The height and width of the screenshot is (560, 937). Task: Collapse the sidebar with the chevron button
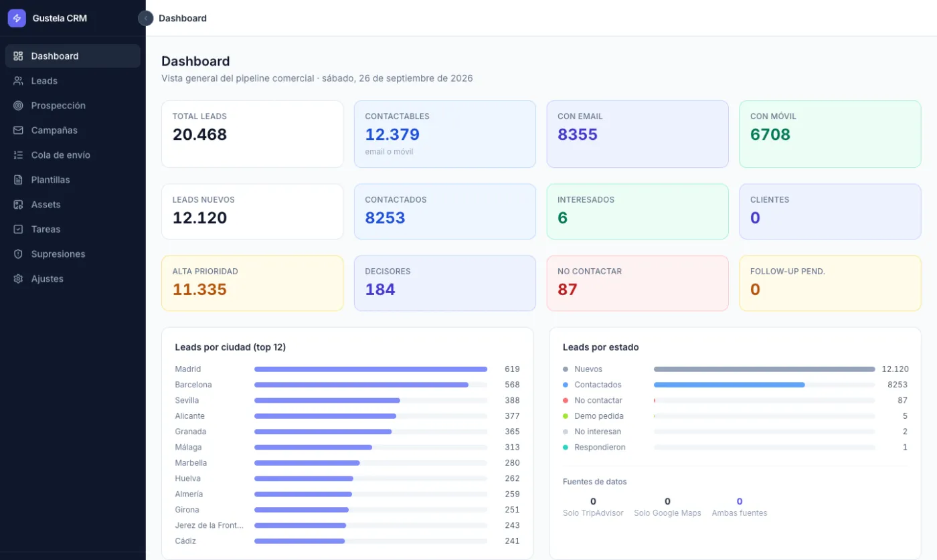(x=146, y=18)
